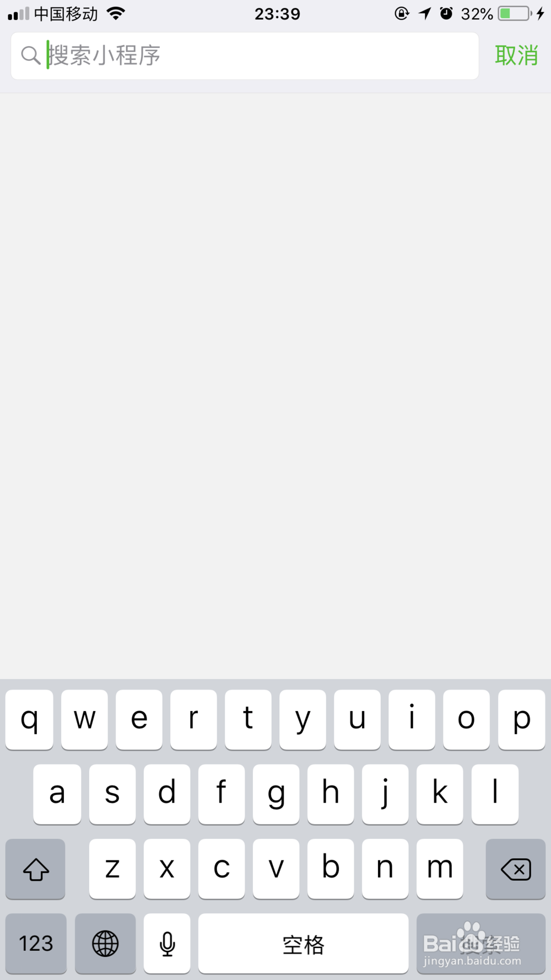
Task: Tap the 空格 space bar
Action: click(304, 943)
